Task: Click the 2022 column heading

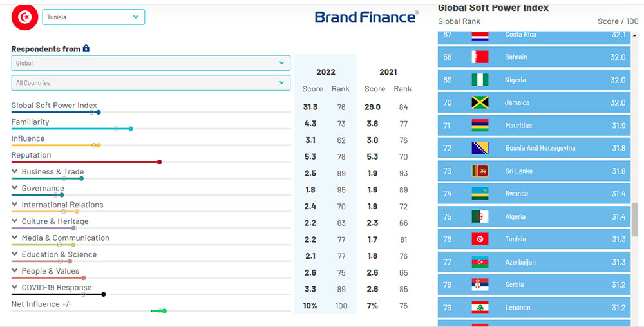Action: click(x=326, y=72)
